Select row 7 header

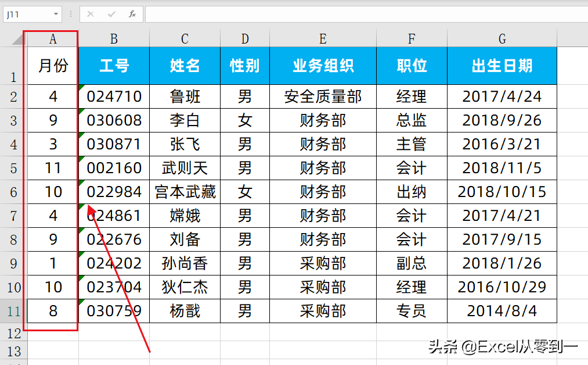click(13, 216)
